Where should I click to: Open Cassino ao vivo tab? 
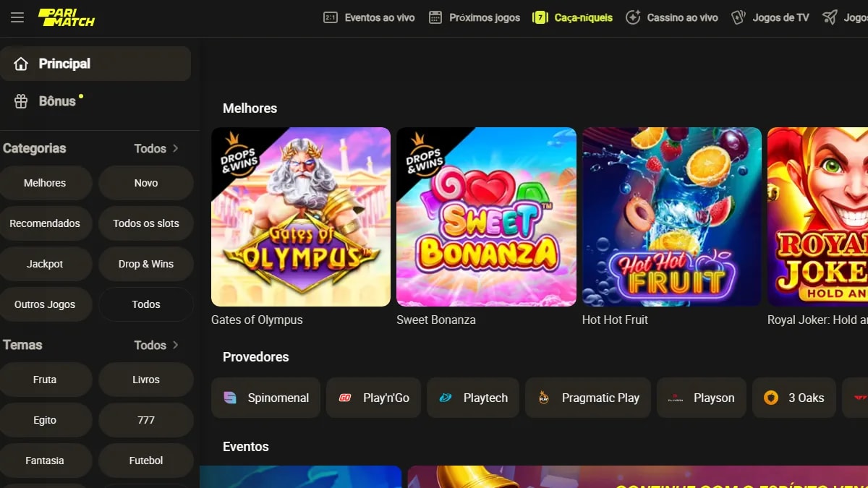[672, 17]
